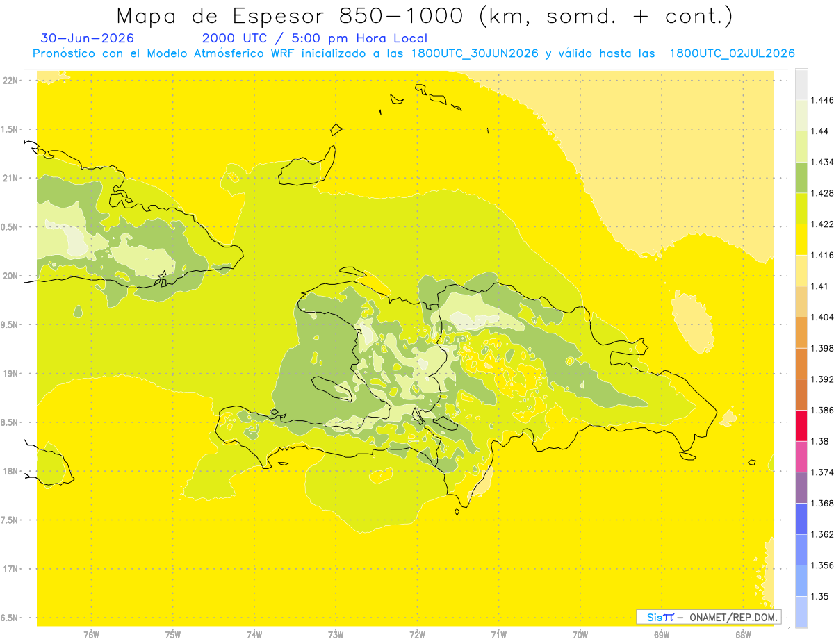Viewport: 834px width, 644px height.
Task: Click longitude label '73W'
Action: click(336, 634)
